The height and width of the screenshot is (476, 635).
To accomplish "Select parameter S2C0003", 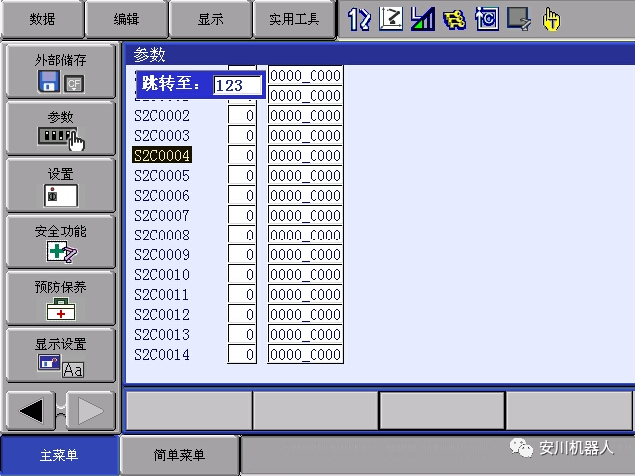I will click(162, 135).
